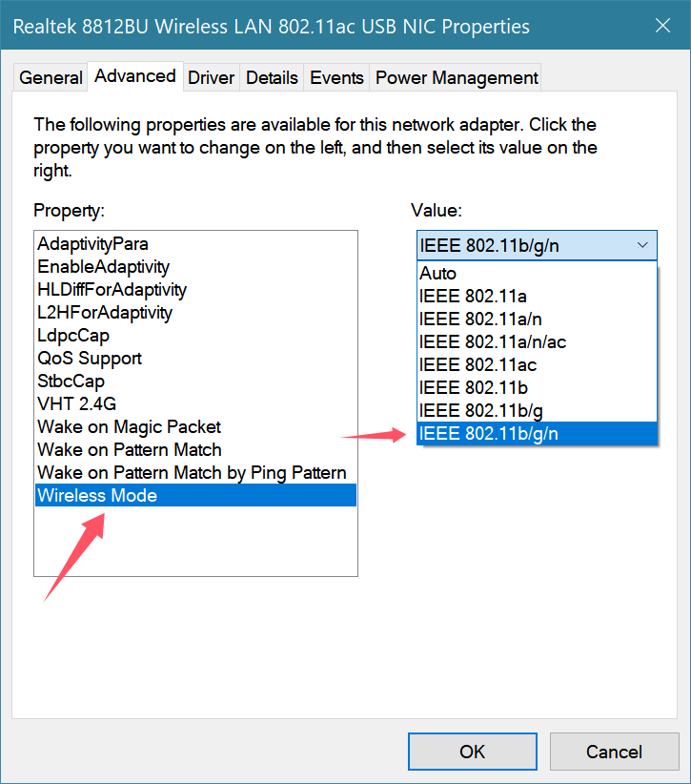
Task: Pick the IEEE 802.11b option
Action: [x=537, y=388]
